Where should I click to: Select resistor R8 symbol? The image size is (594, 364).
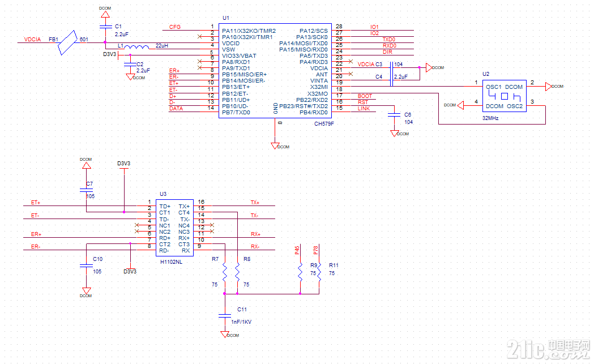coord(237,272)
